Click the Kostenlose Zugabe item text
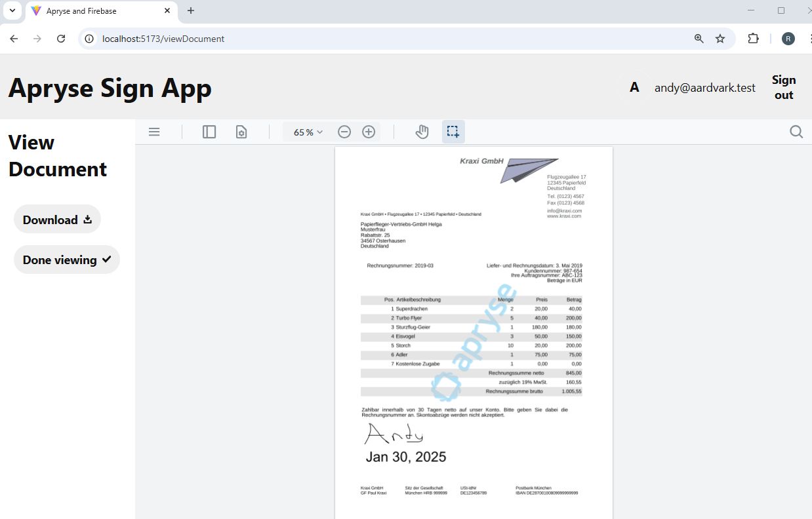This screenshot has width=812, height=519. 418,364
